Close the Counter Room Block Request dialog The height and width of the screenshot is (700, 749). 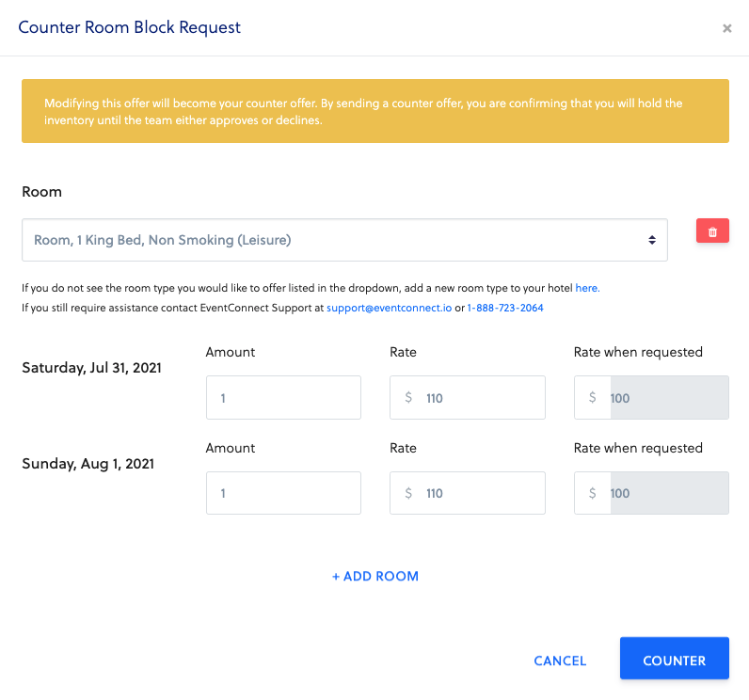pos(726,28)
